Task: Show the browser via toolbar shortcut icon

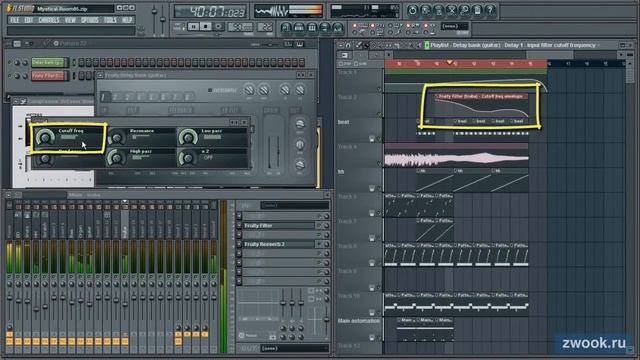Action: click(325, 28)
